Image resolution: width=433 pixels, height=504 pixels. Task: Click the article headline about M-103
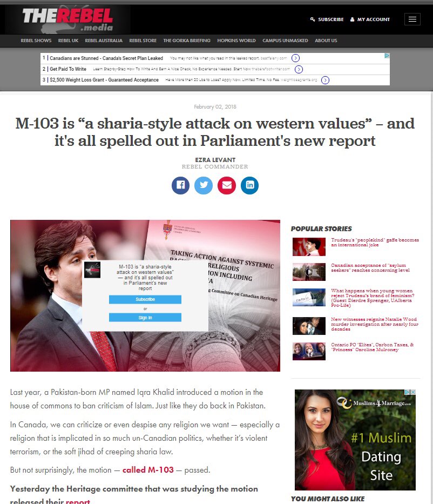click(x=215, y=132)
